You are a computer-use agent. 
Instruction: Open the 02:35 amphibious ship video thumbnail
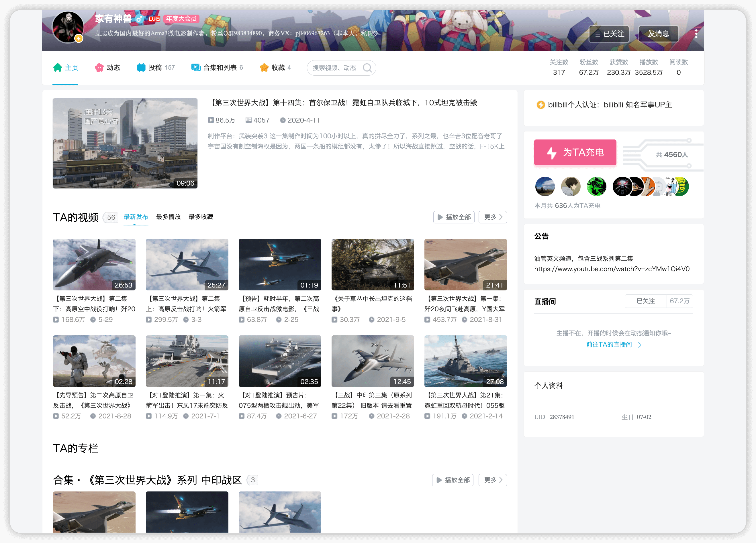point(280,361)
